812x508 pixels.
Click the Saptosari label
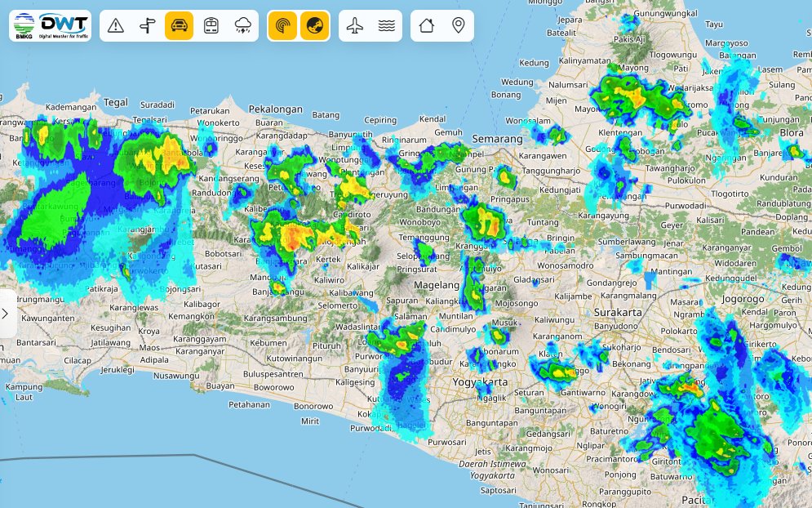click(x=498, y=490)
